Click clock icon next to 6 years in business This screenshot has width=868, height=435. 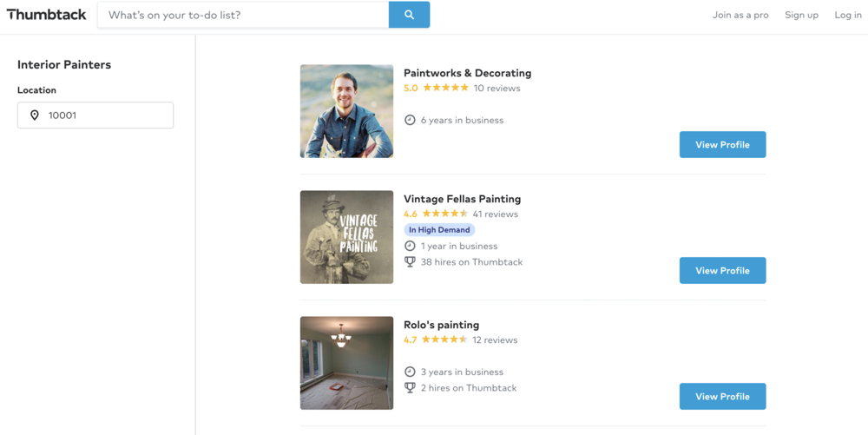(410, 120)
